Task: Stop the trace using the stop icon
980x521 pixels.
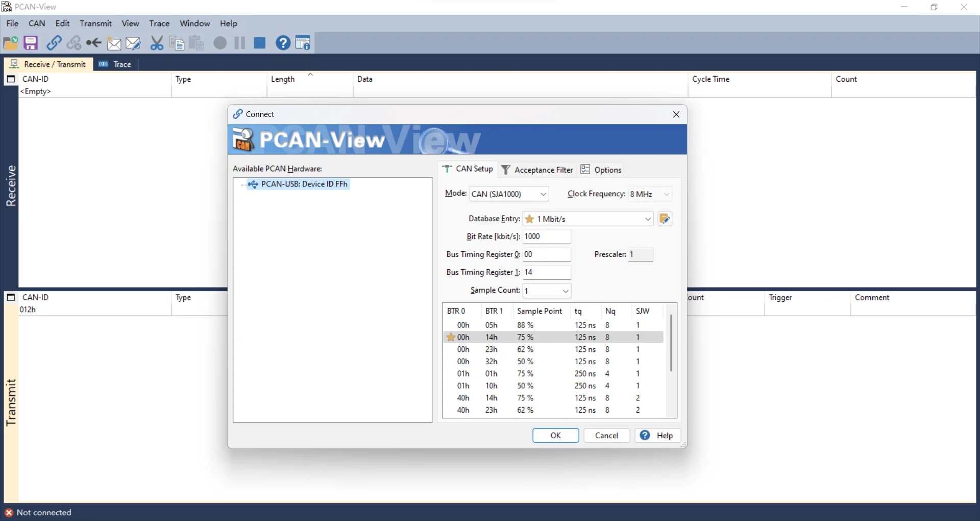Action: click(x=260, y=43)
